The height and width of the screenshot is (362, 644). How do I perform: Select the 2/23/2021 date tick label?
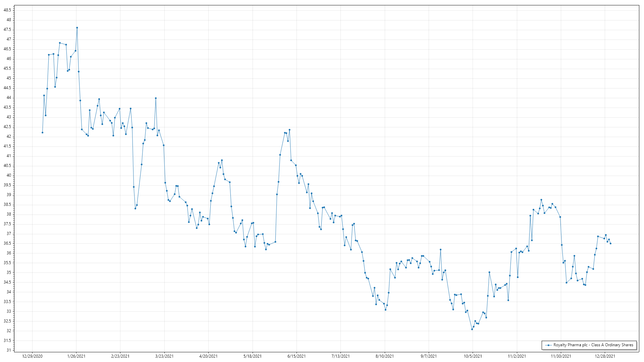click(120, 356)
